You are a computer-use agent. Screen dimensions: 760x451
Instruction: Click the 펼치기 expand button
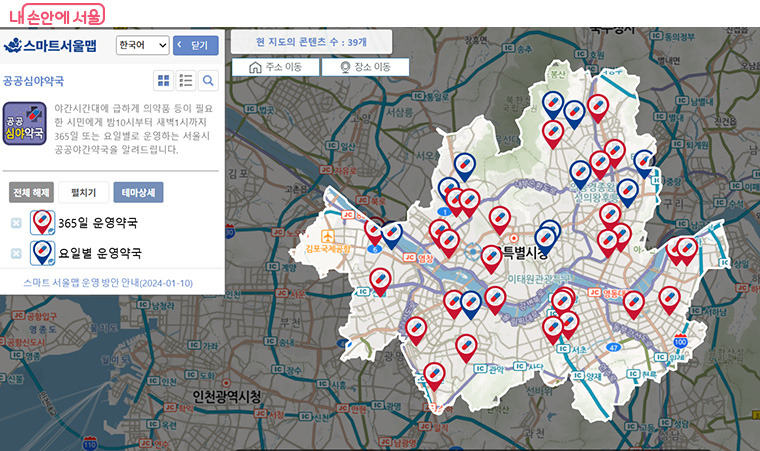pos(83,193)
